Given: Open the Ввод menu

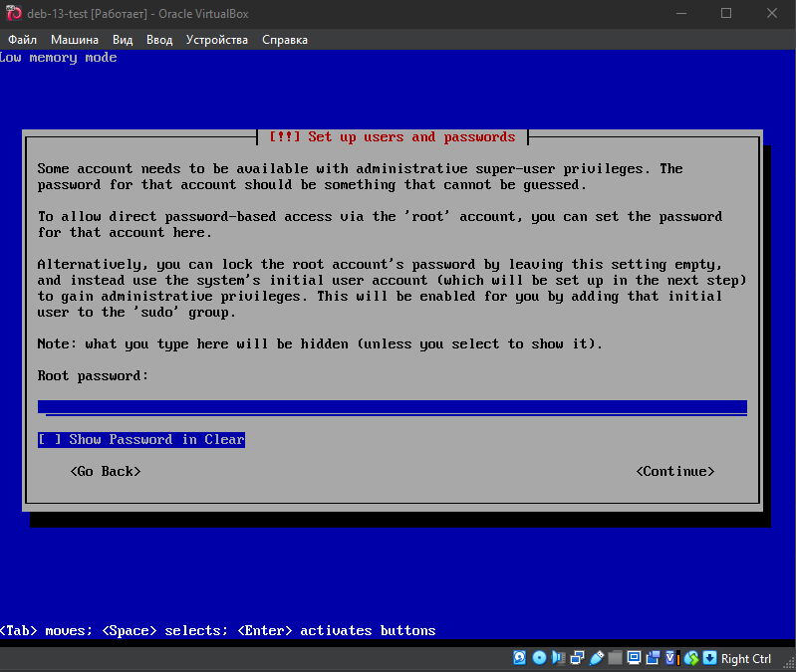Looking at the screenshot, I should [x=159, y=40].
